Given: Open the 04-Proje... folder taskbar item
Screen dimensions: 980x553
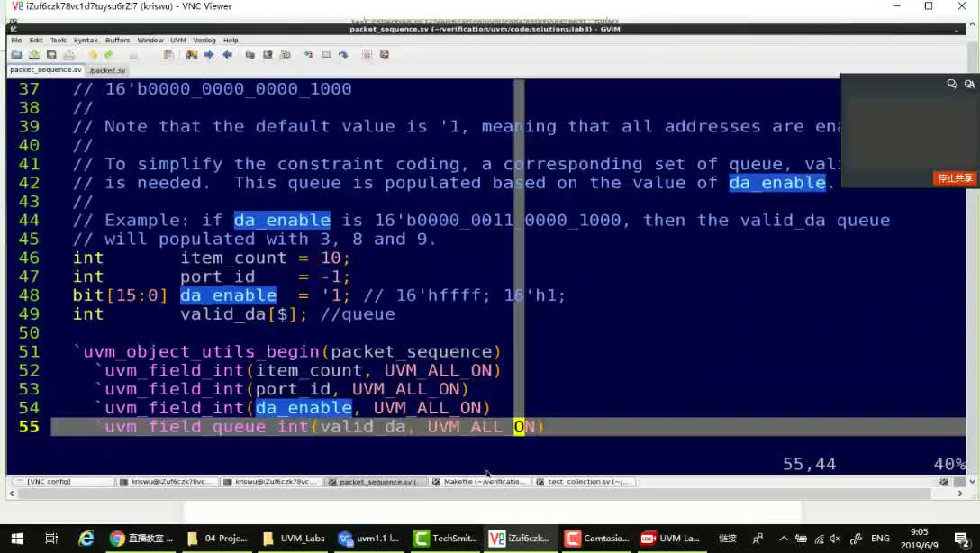Looking at the screenshot, I should (217, 538).
